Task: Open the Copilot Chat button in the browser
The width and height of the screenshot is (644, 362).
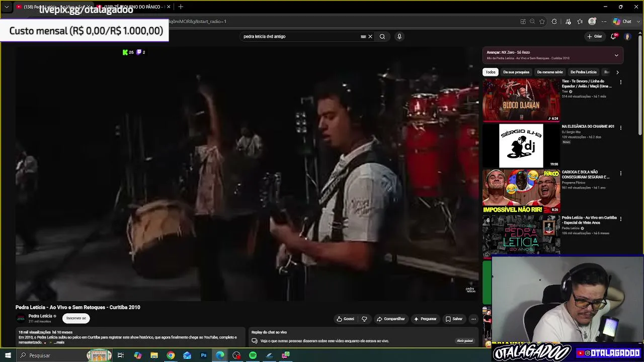Action: point(622,21)
